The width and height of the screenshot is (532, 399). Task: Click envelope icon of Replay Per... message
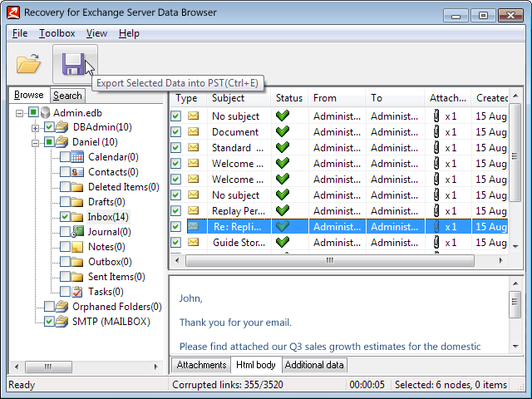coord(193,210)
